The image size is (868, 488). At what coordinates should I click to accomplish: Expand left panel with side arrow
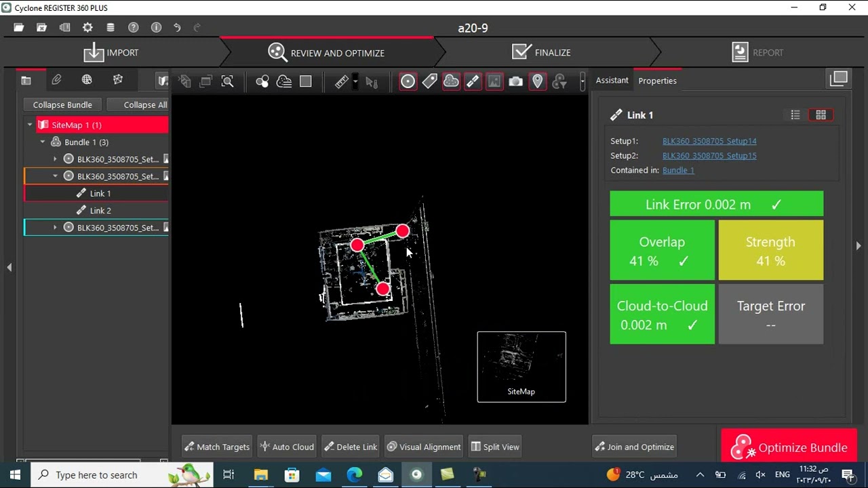point(9,268)
